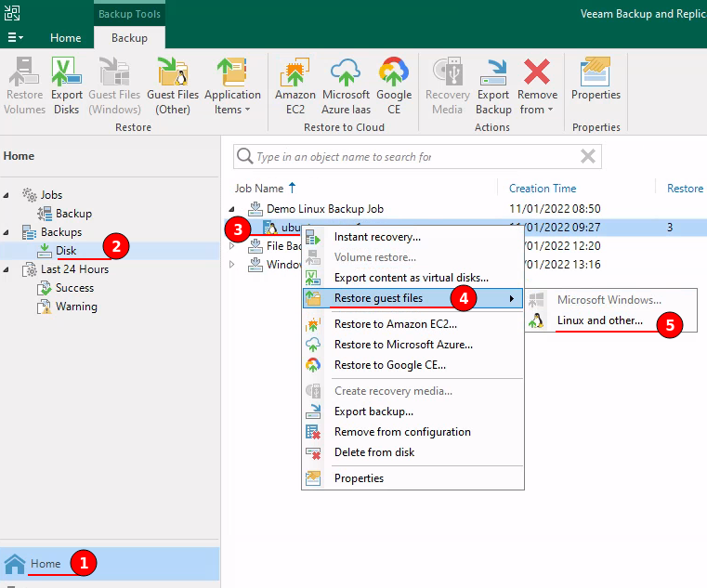This screenshot has height=588, width=707.
Task: Click the Backup Tools contextual tab header
Action: (x=129, y=14)
